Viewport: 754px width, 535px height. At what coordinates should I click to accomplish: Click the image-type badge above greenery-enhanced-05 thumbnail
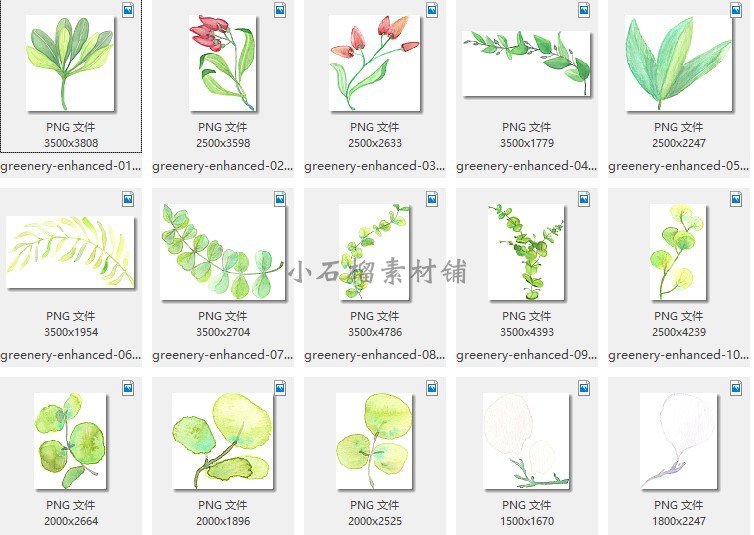tap(736, 10)
